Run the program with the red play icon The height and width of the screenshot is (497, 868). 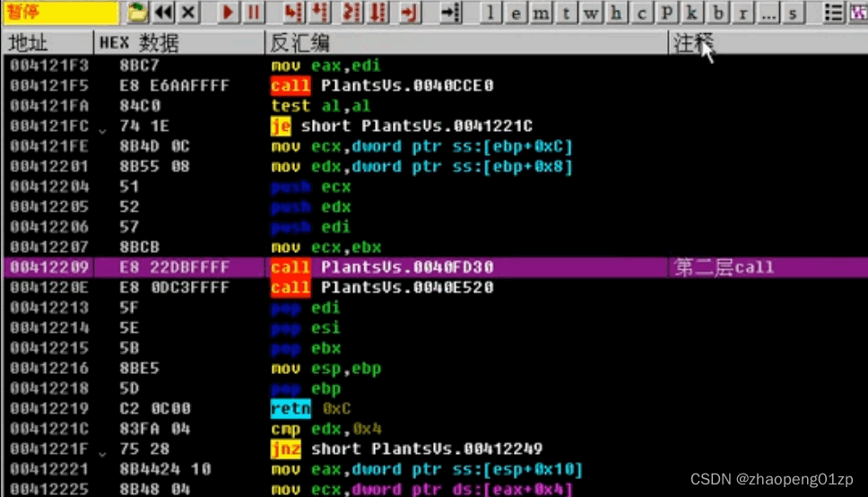(x=228, y=13)
